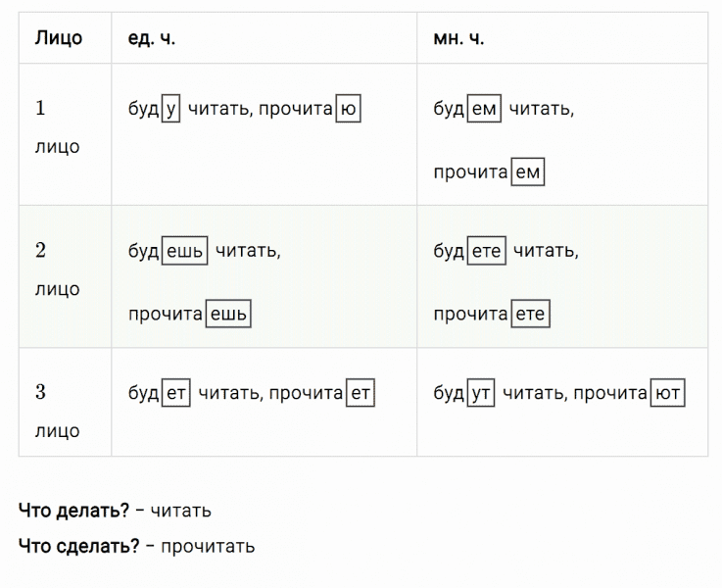Click boxed ending "ешь" in "прочитаешь"
The width and height of the screenshot is (722, 588).
coord(227,315)
